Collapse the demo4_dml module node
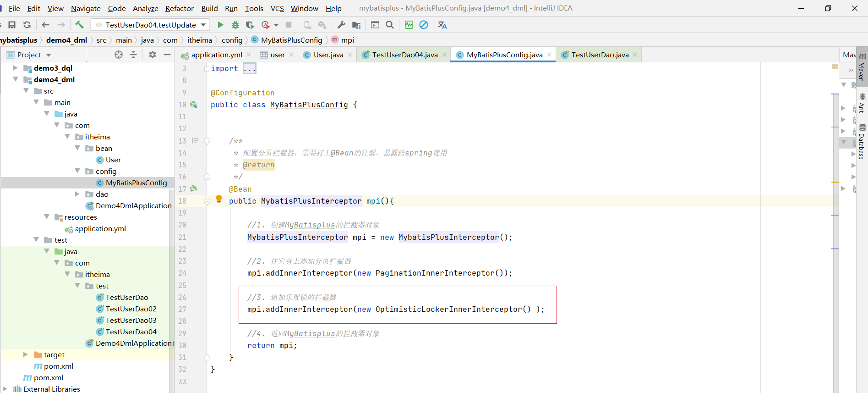This screenshot has width=868, height=393. coord(16,79)
